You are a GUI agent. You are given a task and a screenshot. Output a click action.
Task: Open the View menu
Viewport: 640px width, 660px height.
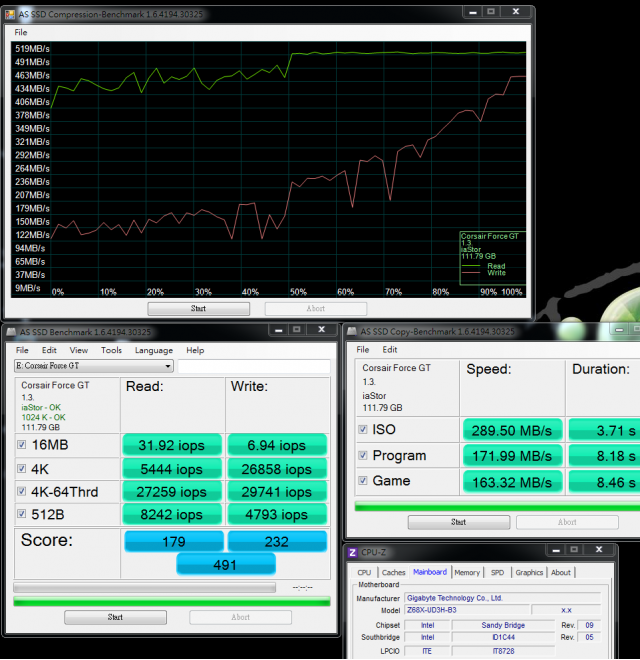[x=79, y=350]
